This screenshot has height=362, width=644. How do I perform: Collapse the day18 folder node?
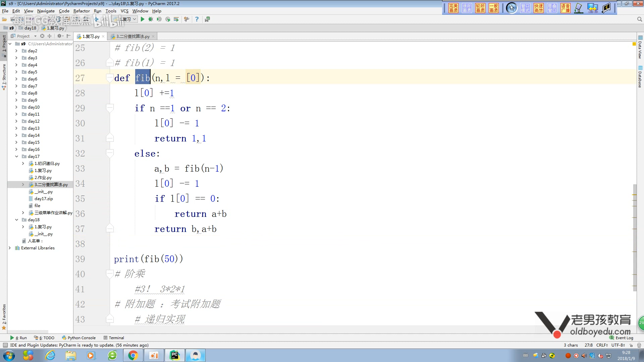coord(16,220)
